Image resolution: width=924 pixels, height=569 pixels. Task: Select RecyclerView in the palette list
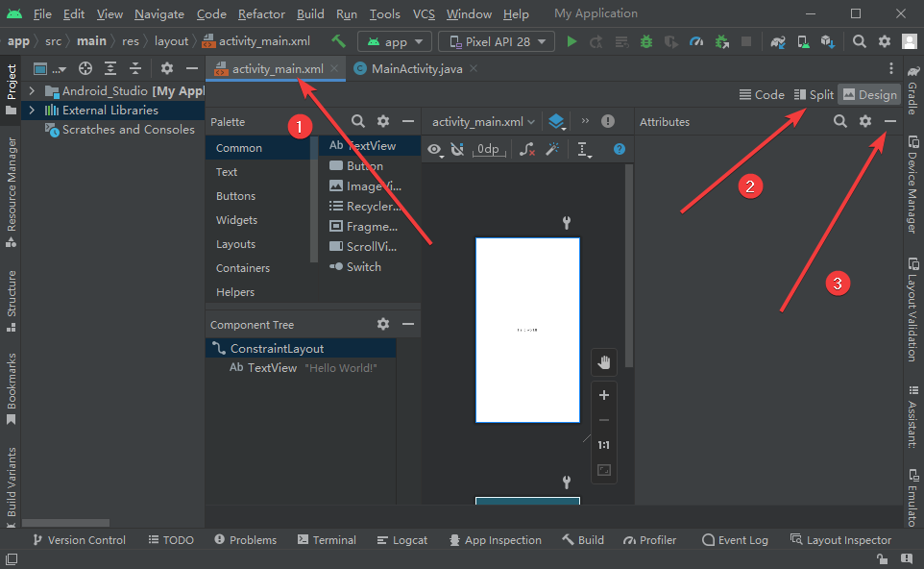pos(367,207)
